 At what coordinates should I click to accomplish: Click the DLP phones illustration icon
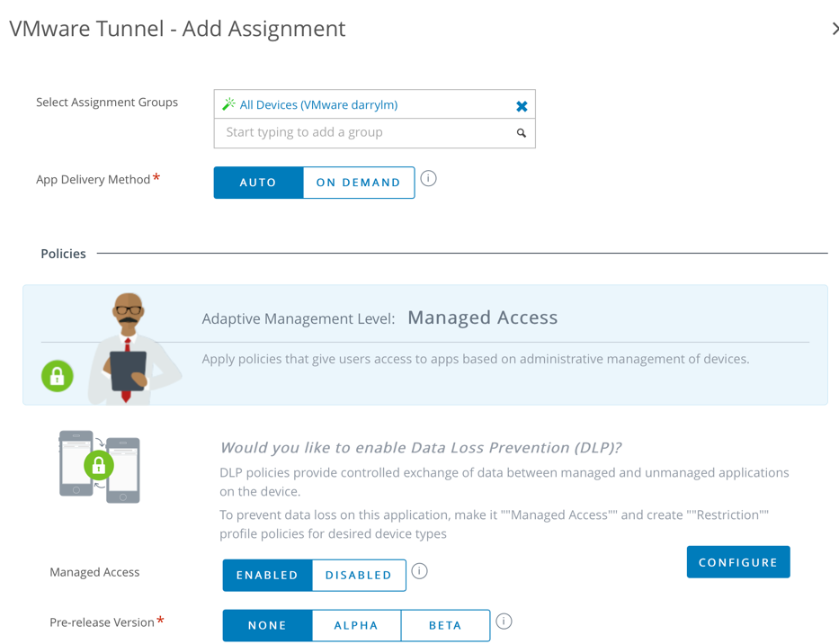click(99, 466)
